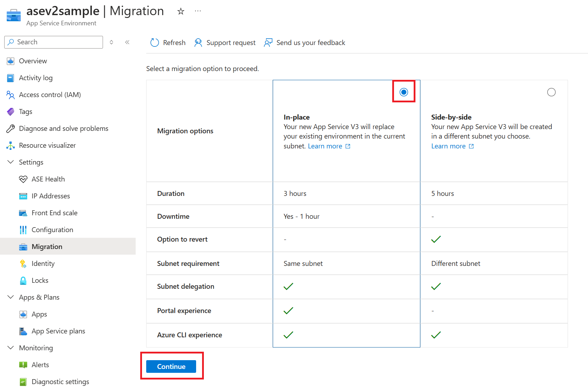Click the Resource visualizer icon
This screenshot has height=389, width=588.
tap(11, 146)
